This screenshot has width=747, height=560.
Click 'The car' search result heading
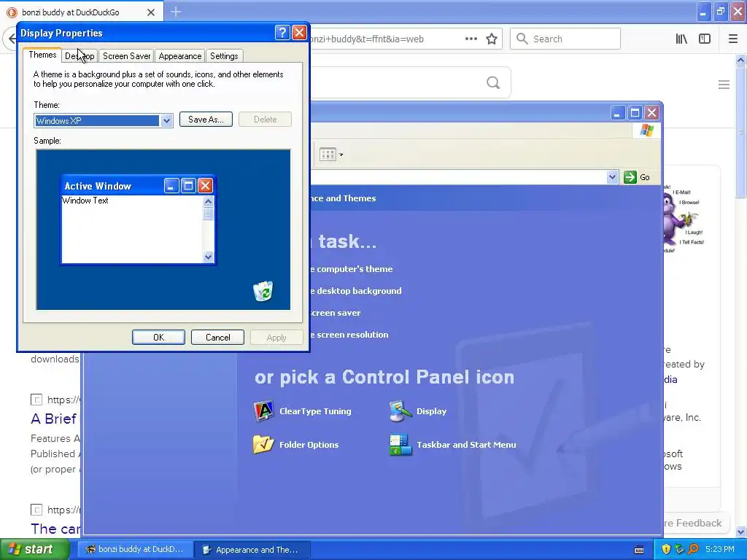click(55, 529)
